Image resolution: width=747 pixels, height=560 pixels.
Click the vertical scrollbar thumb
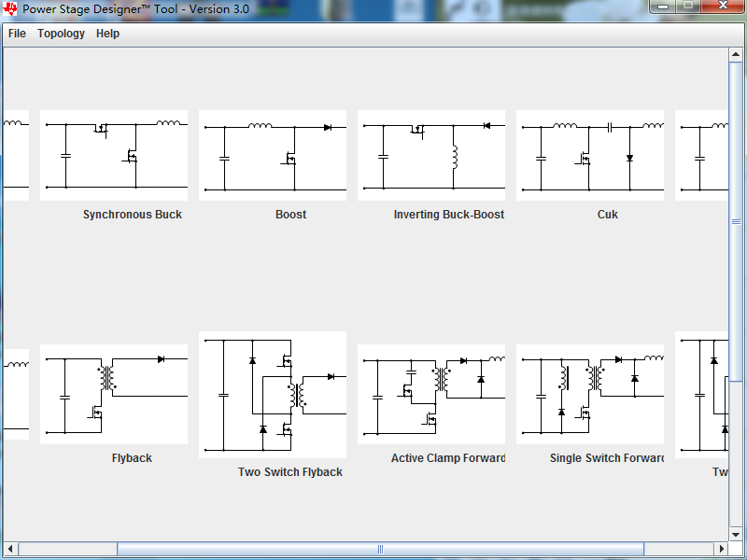[x=736, y=221]
